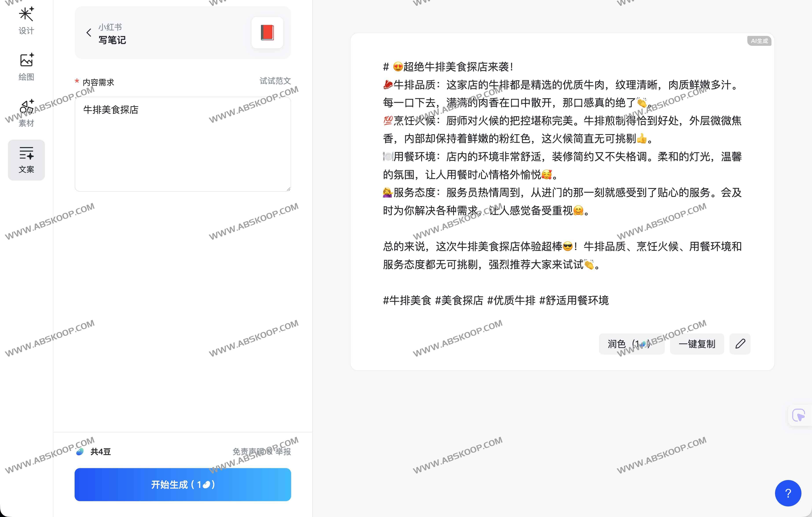
Task: Click the 写笔记 header title
Action: coord(112,40)
